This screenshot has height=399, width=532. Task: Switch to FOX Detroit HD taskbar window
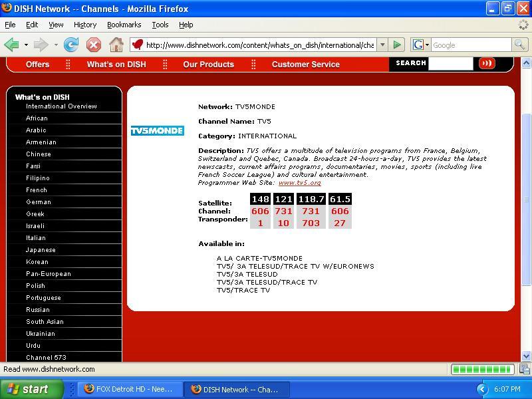[129, 389]
